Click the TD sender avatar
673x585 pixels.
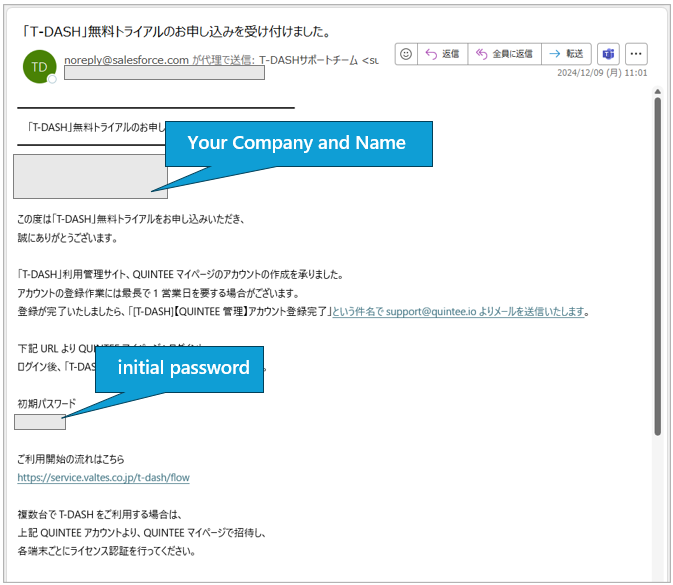[x=39, y=66]
